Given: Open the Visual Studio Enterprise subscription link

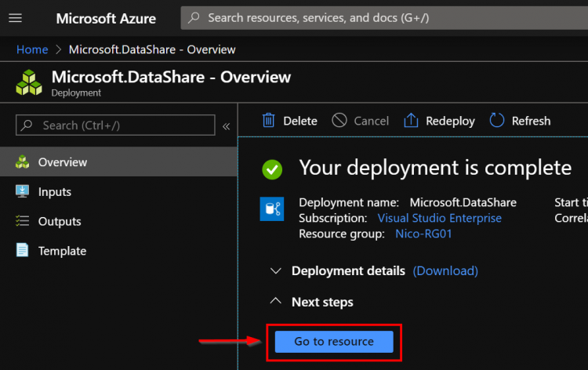Looking at the screenshot, I should (x=440, y=218).
